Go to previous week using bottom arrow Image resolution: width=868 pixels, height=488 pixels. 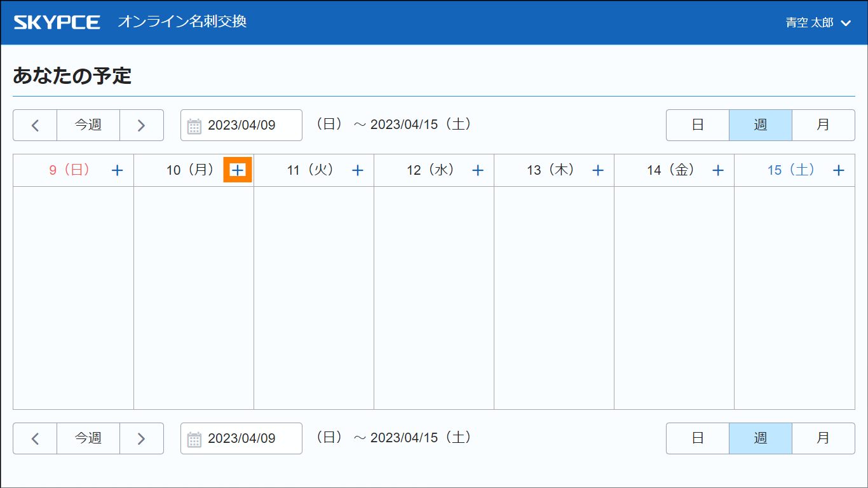[35, 438]
